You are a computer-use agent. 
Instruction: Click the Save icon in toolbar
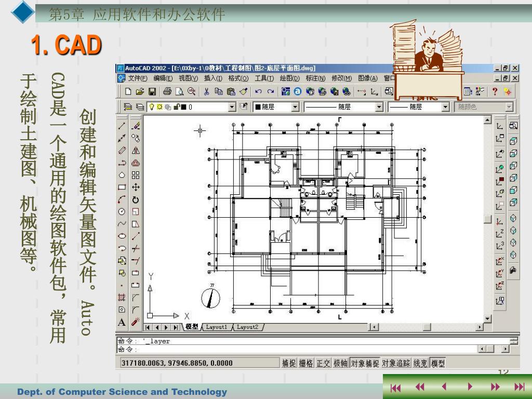[x=152, y=91]
